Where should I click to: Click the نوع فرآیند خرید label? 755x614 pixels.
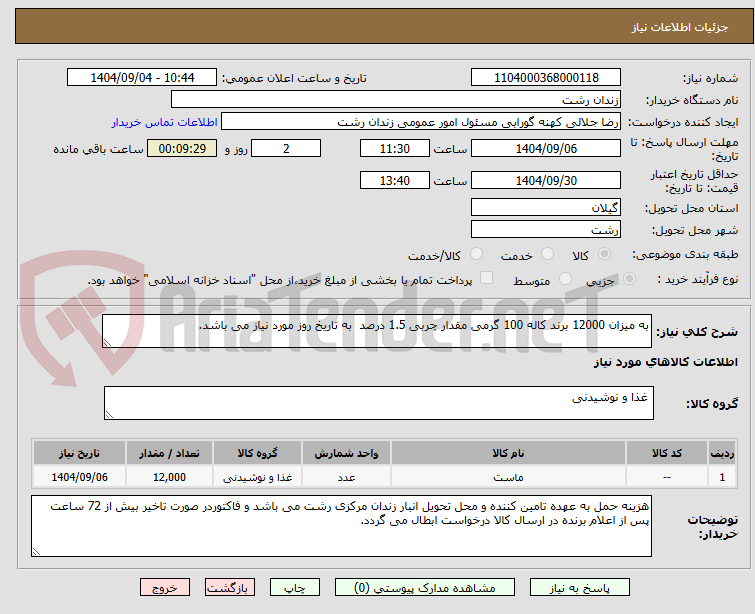pyautogui.click(x=698, y=279)
